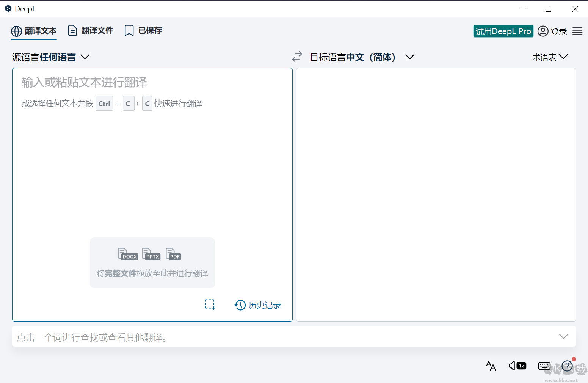Image resolution: width=588 pixels, height=383 pixels.
Task: Toggle the 1x speech speed icon
Action: pyautogui.click(x=517, y=366)
